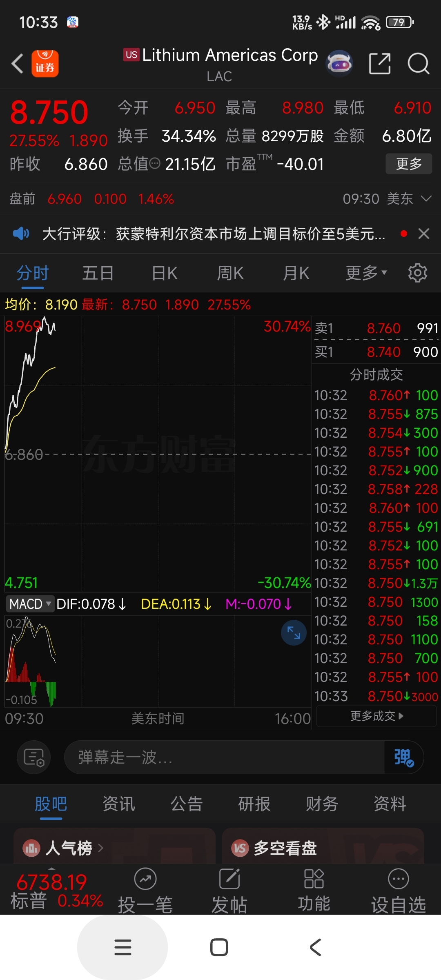Image resolution: width=441 pixels, height=980 pixels.
Task: Open the search magnifier icon
Action: point(419,64)
